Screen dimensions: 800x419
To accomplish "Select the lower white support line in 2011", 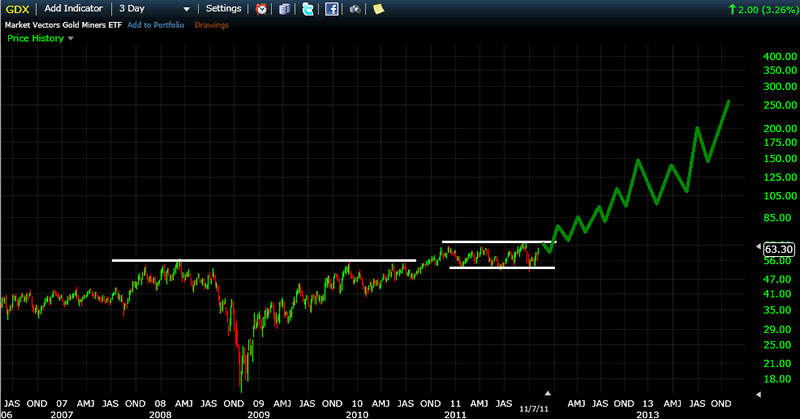I will (x=501, y=267).
